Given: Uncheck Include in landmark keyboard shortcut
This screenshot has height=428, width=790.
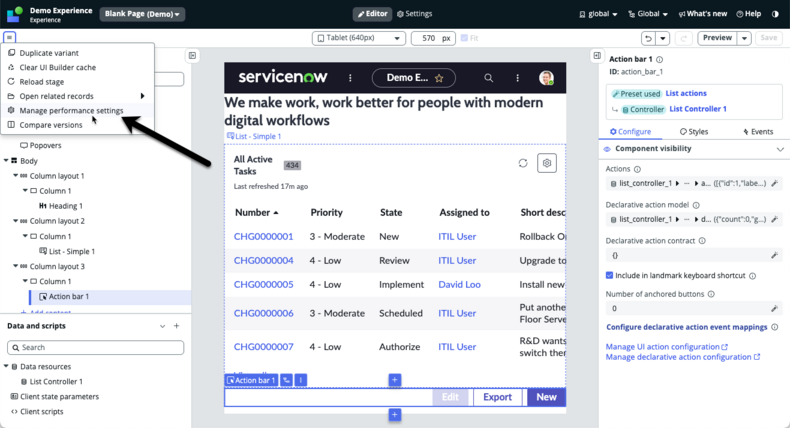Looking at the screenshot, I should pyautogui.click(x=610, y=275).
